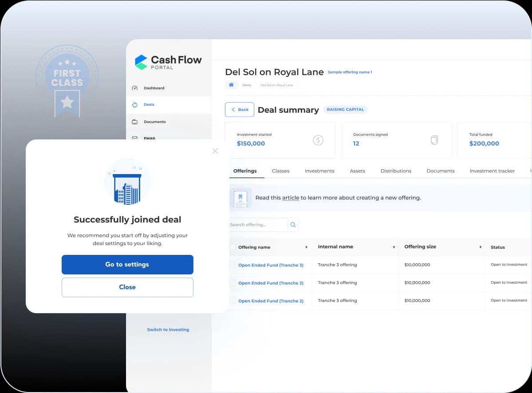This screenshot has width=532, height=393.
Task: Sort by Internal name column arrows
Action: [394, 247]
